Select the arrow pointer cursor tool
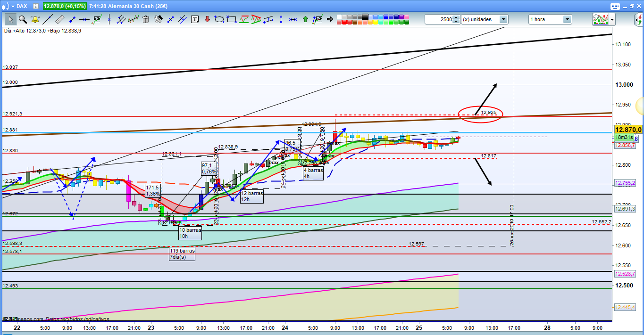This screenshot has width=644, height=335. coord(10,19)
